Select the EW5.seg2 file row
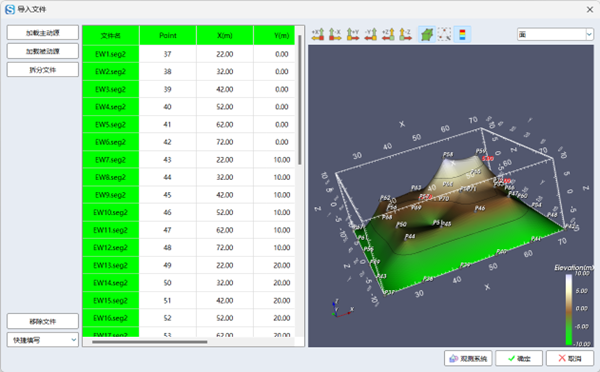The height and width of the screenshot is (372, 600). 189,124
